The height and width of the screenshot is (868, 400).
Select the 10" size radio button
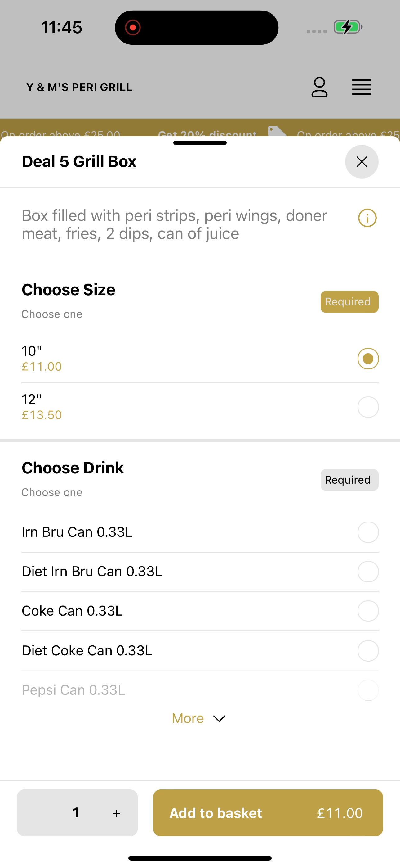click(368, 359)
